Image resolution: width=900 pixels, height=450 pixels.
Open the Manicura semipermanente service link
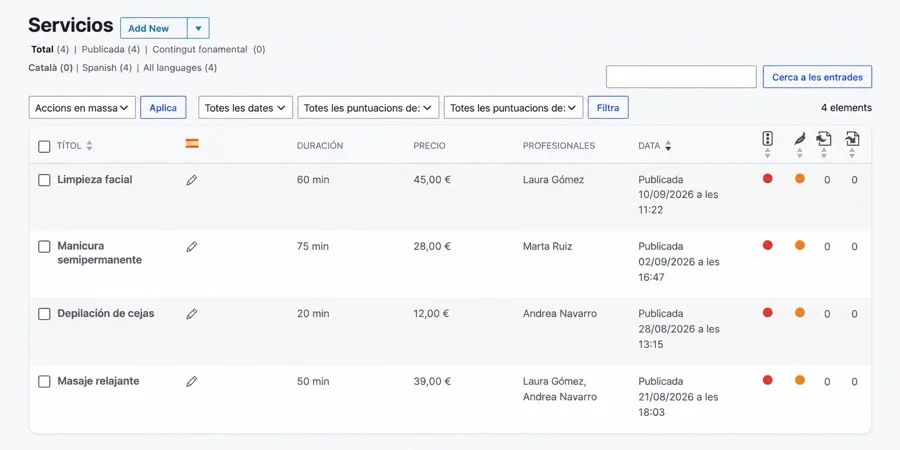point(99,253)
